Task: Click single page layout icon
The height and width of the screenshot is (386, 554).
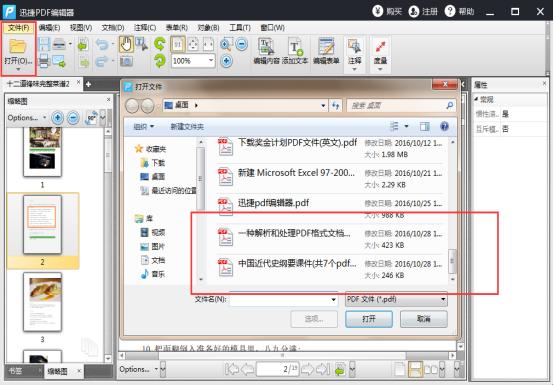Action: [400, 369]
